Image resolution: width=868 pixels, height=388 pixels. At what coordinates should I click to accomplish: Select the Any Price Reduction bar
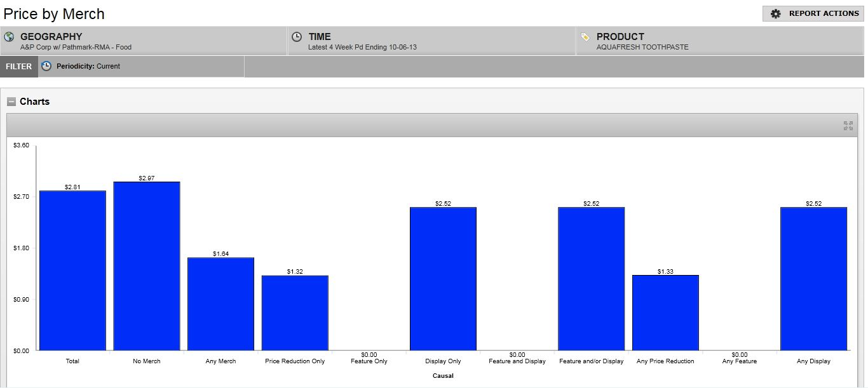pyautogui.click(x=665, y=312)
